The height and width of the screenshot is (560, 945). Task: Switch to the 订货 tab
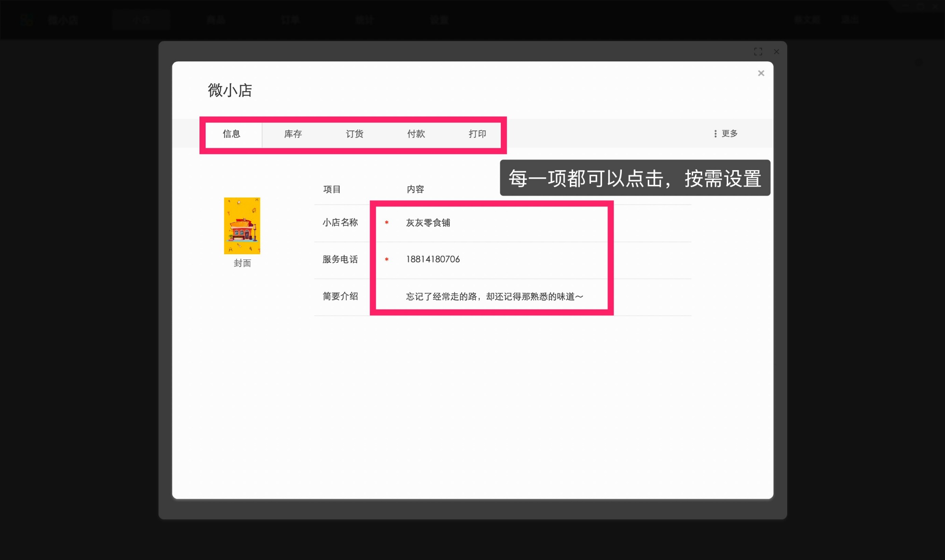(x=354, y=134)
